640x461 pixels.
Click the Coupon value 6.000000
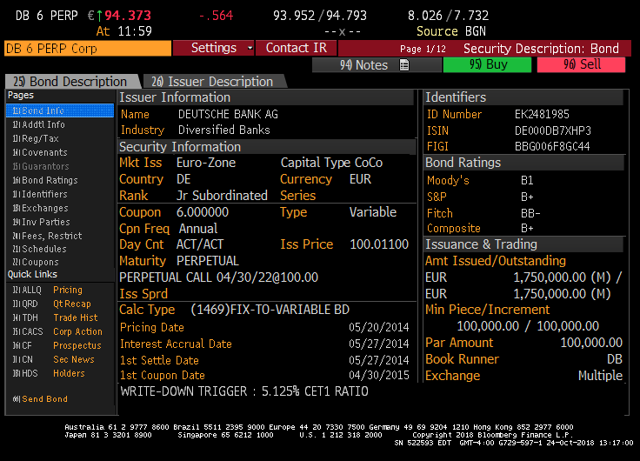coord(202,212)
